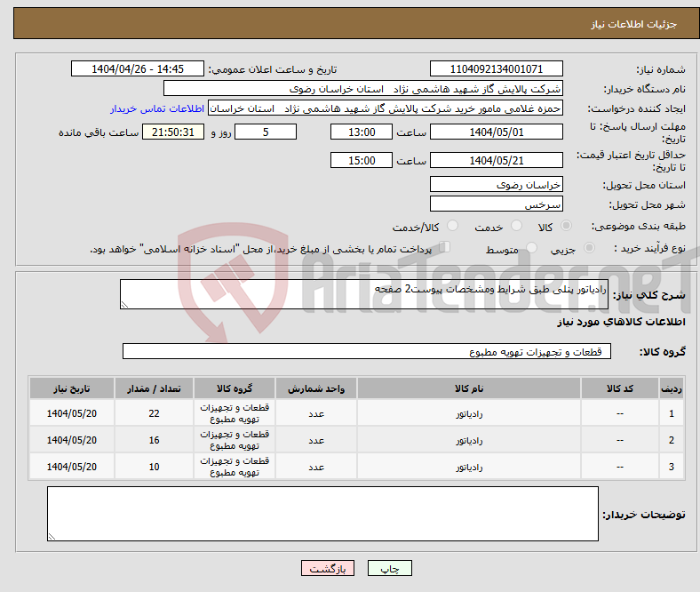Click the شماره نیاز number field
The height and width of the screenshot is (592, 700).
(x=496, y=69)
